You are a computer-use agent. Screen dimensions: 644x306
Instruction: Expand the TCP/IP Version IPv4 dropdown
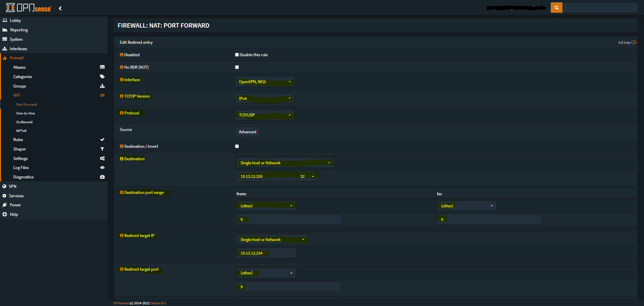point(265,99)
